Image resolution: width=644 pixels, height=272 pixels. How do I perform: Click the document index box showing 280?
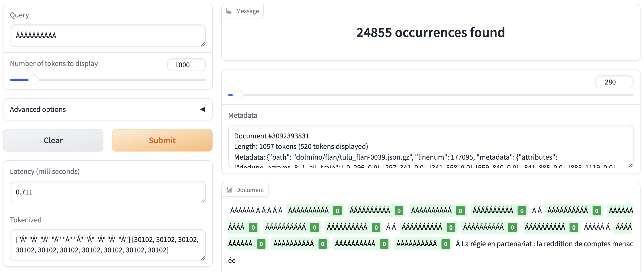coord(614,82)
